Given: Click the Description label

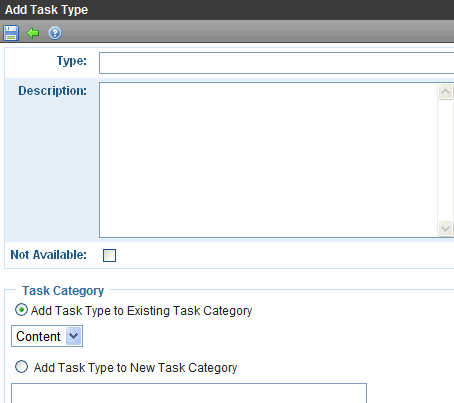Looking at the screenshot, I should pyautogui.click(x=52, y=91).
